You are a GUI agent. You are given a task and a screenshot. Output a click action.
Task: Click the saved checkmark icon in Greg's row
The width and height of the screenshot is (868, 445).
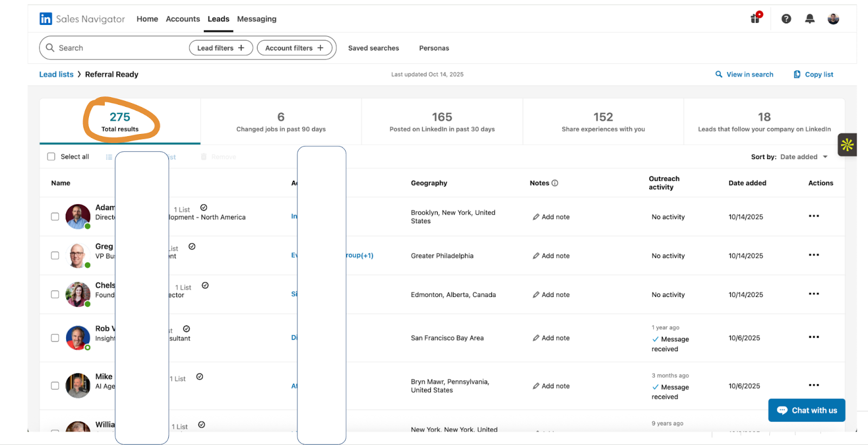tap(192, 246)
